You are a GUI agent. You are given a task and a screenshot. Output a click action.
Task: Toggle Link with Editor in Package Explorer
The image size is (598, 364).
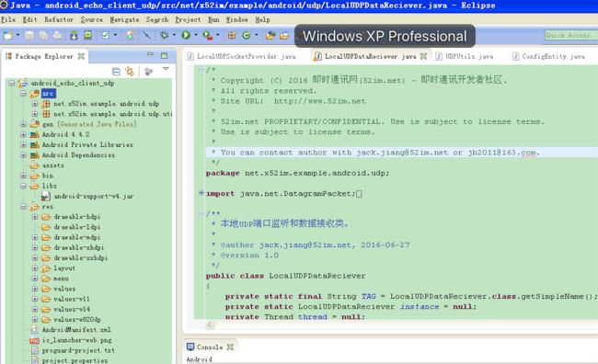pos(130,72)
